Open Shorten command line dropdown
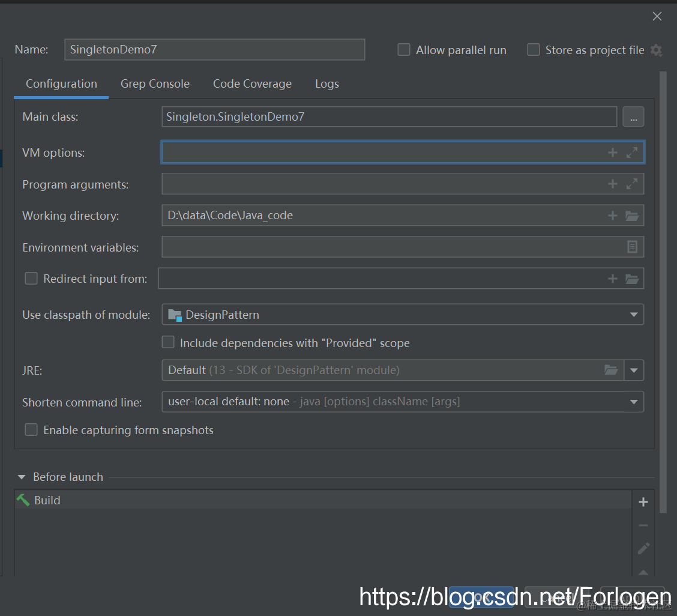The height and width of the screenshot is (616, 677). (402, 402)
